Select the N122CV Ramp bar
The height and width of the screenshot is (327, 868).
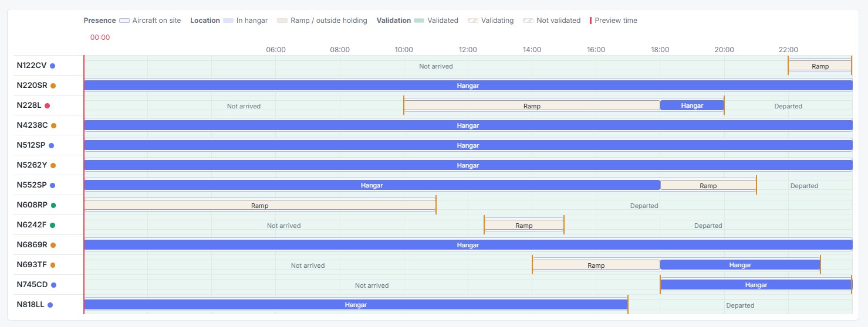tap(820, 66)
